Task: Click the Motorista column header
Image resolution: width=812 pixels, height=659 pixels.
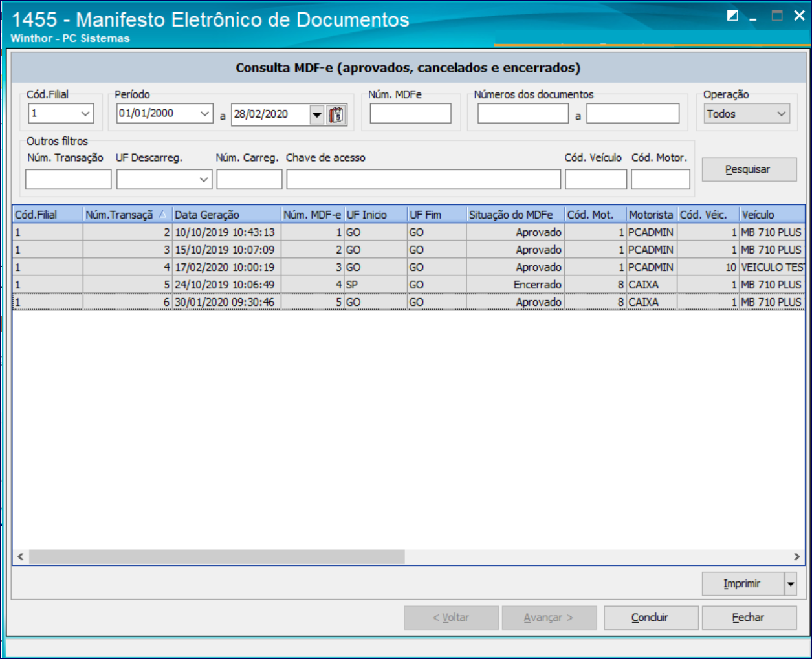Action: 652,215
